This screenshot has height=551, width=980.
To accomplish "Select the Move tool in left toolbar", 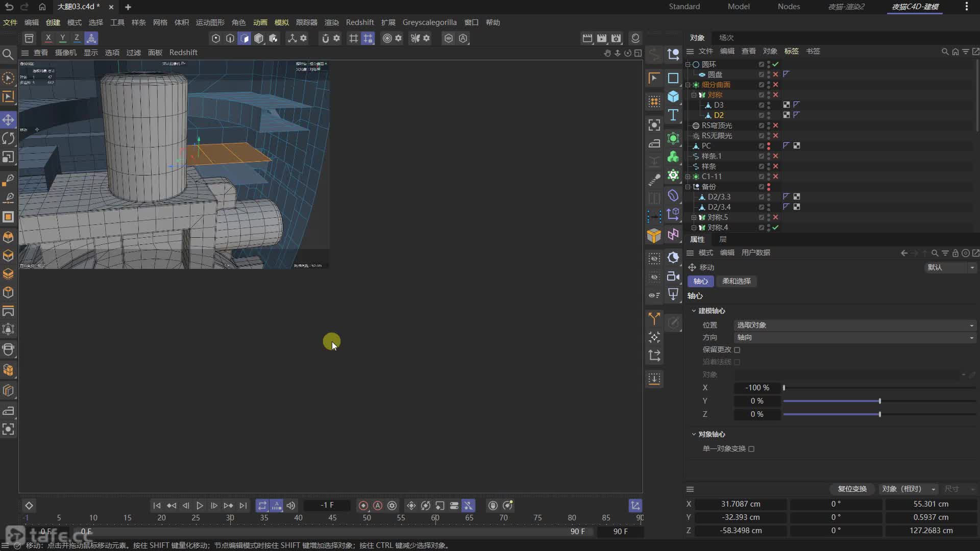I will click(8, 120).
